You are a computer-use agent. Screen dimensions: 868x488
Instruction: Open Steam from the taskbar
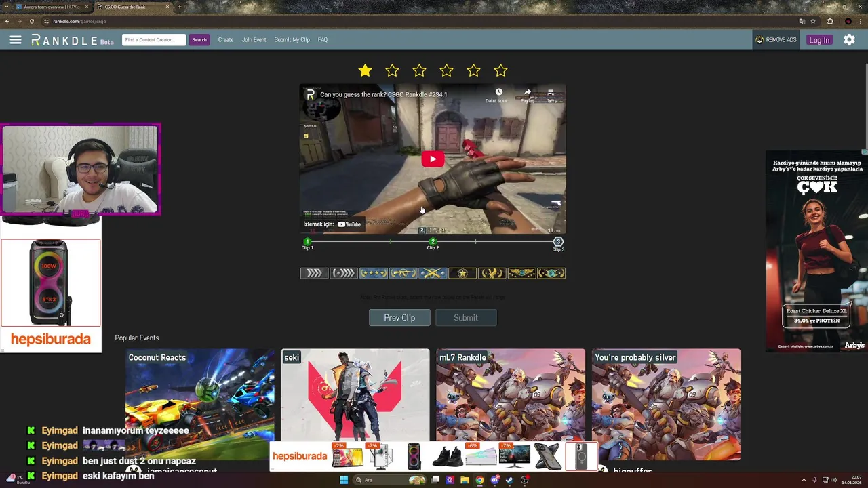tap(509, 480)
